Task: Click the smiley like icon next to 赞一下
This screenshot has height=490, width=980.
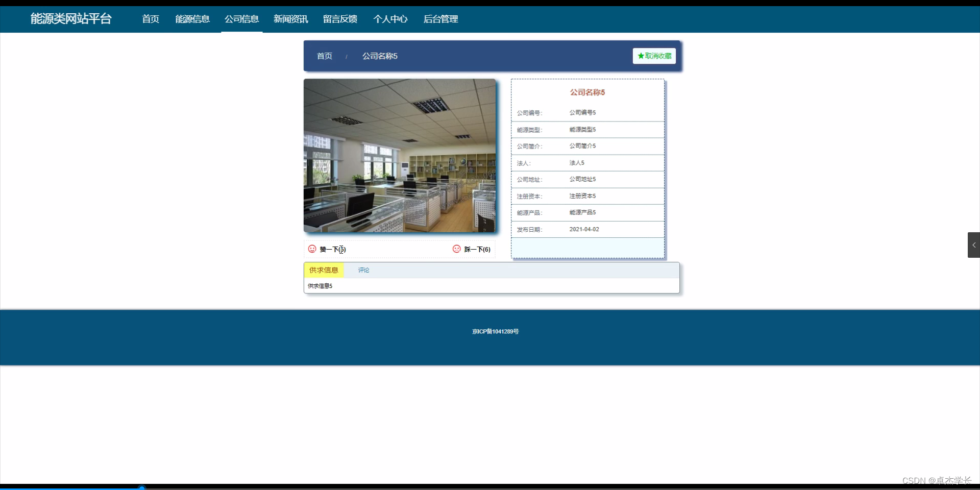Action: coord(312,249)
